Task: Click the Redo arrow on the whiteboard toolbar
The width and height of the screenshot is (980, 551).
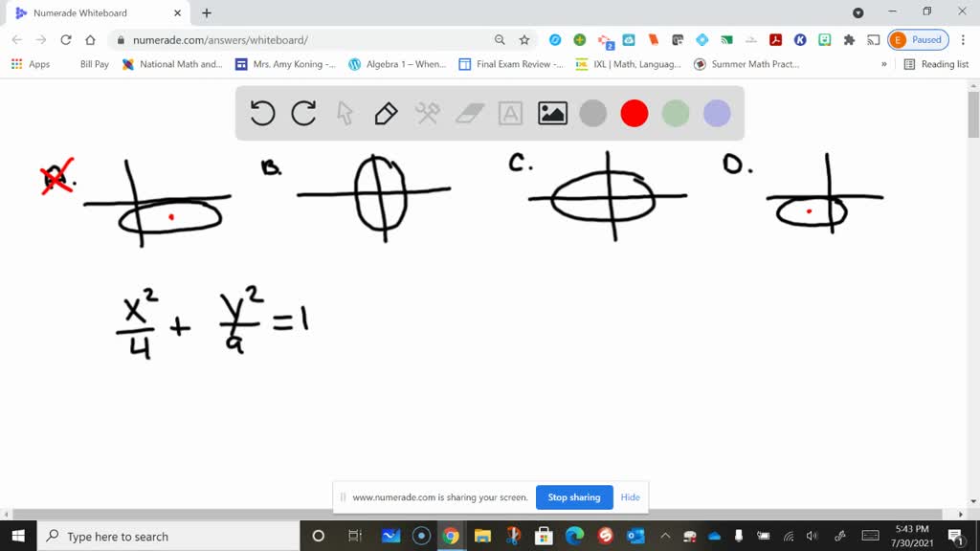Action: click(304, 113)
